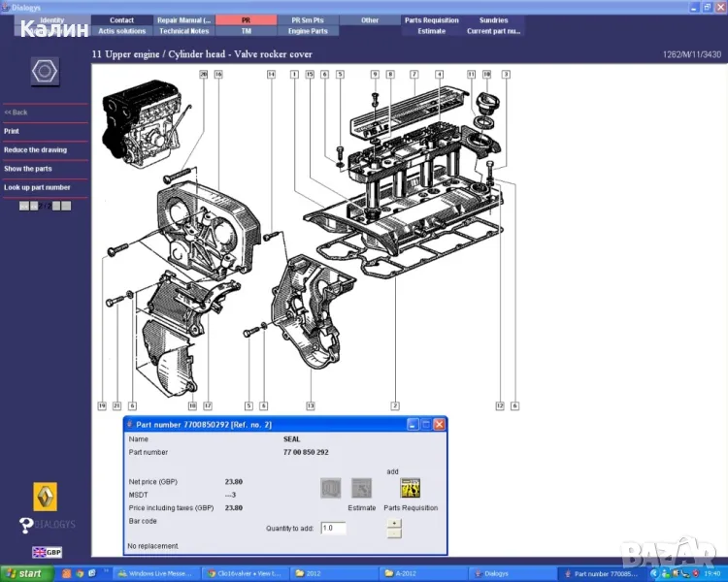Click the greyed book icon left of Estimate

click(331, 489)
